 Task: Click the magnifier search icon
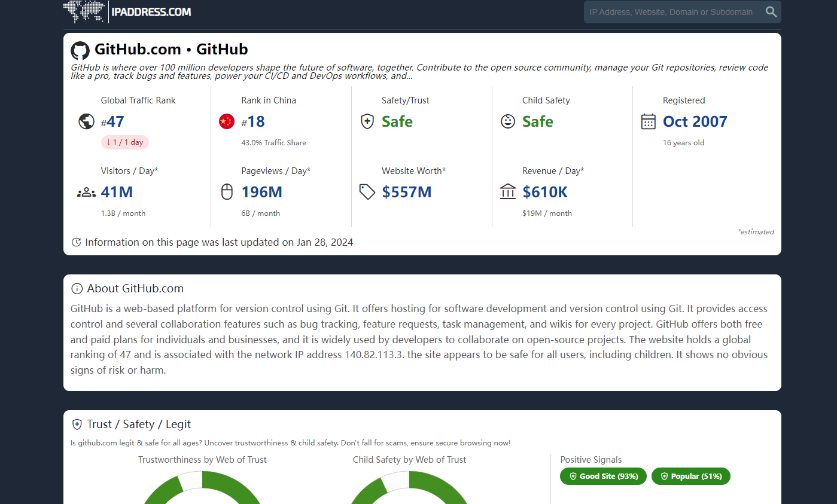click(x=771, y=12)
